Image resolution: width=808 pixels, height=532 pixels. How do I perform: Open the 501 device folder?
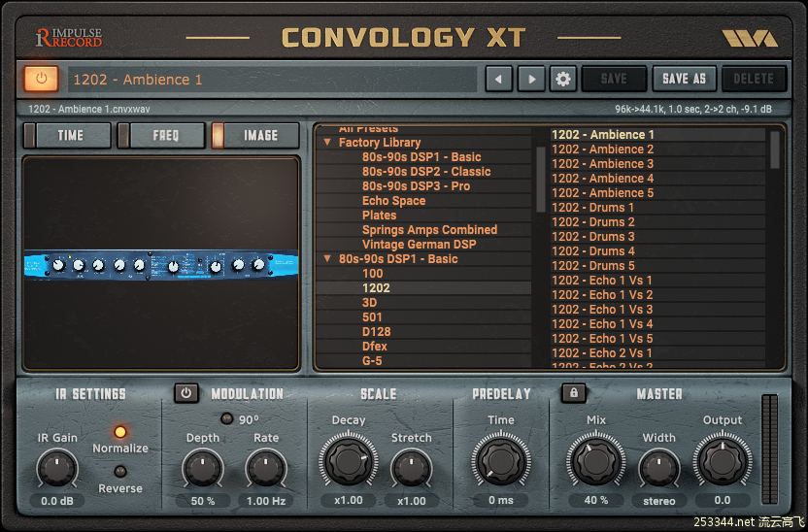click(372, 316)
